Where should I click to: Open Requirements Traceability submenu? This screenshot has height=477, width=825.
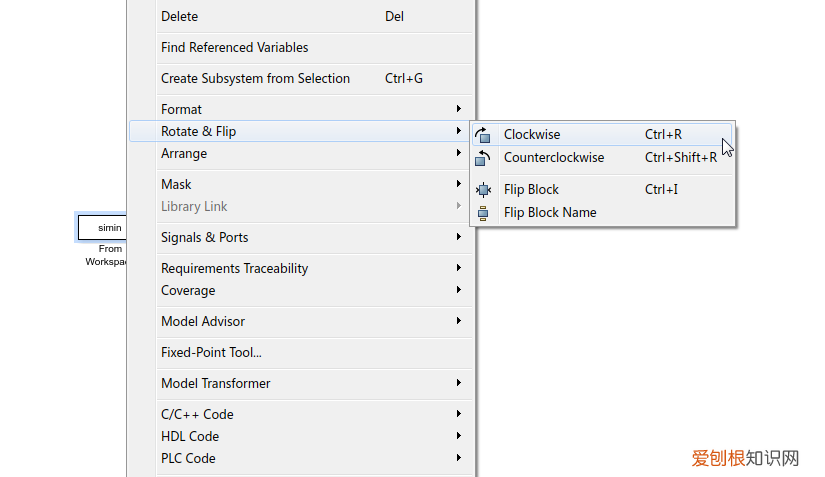pyautogui.click(x=235, y=268)
